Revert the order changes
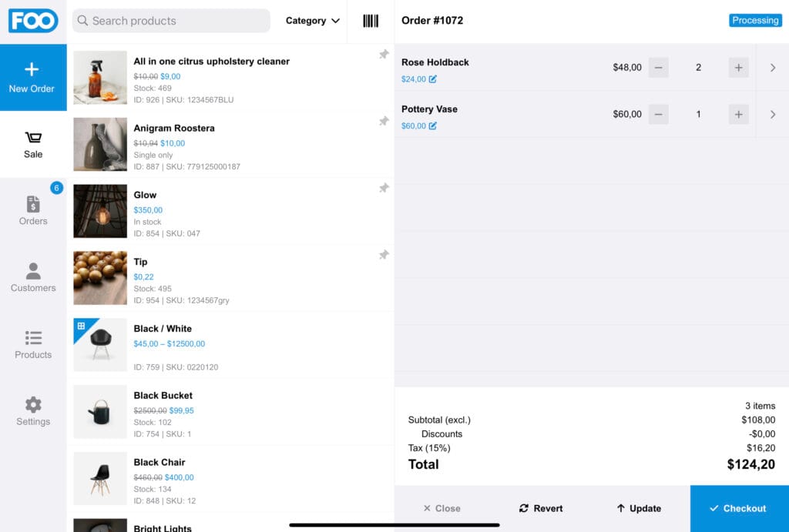 [542, 508]
